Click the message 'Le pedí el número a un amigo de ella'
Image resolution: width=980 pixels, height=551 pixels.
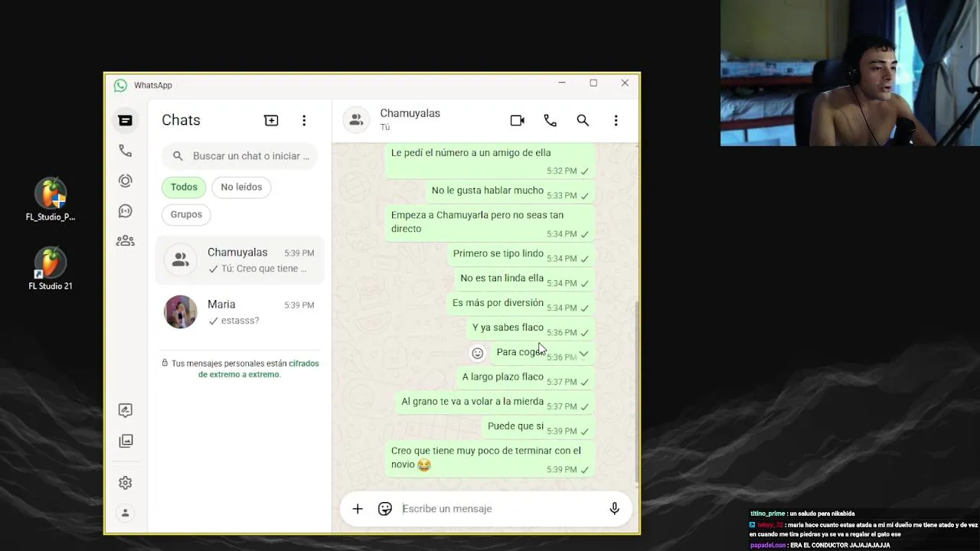tap(490, 161)
